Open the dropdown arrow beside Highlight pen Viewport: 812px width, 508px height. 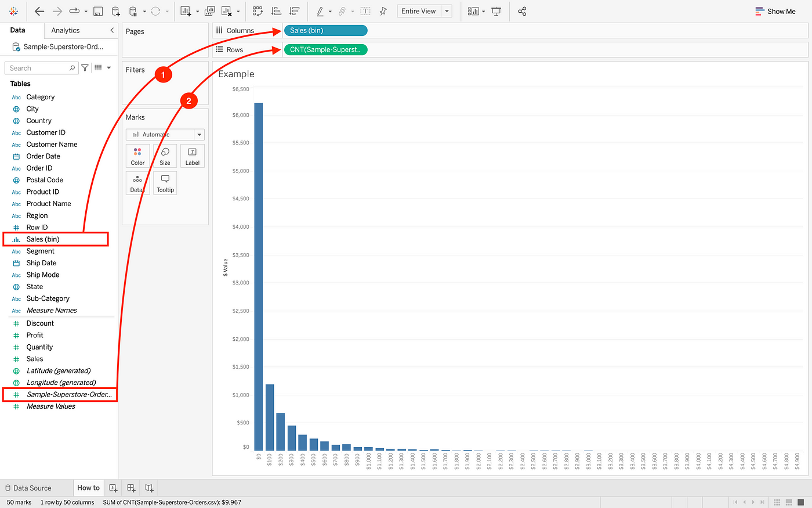coord(330,12)
